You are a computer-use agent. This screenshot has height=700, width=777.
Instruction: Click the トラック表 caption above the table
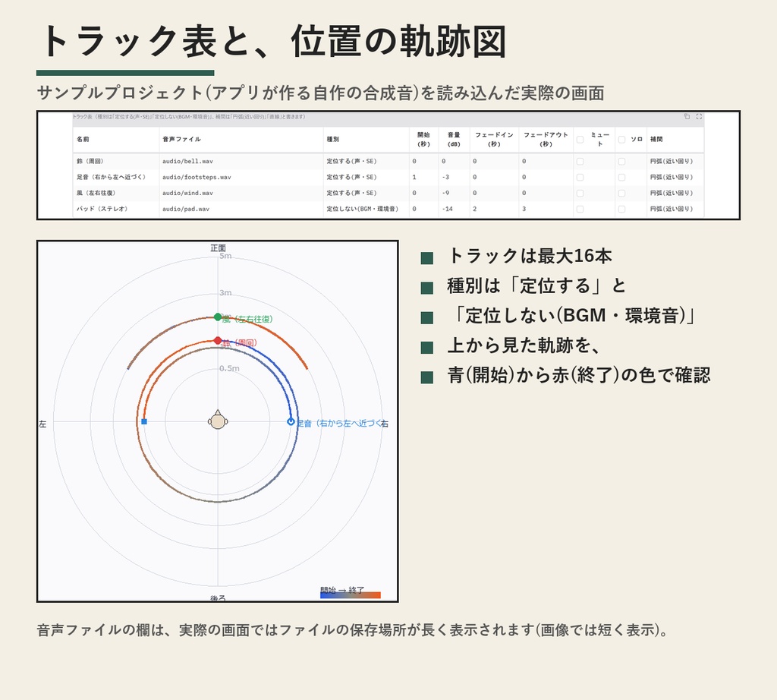(189, 117)
